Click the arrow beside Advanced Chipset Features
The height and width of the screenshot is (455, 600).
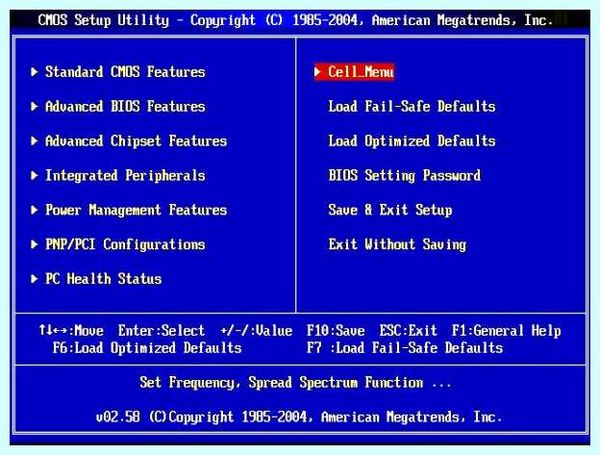[x=34, y=141]
